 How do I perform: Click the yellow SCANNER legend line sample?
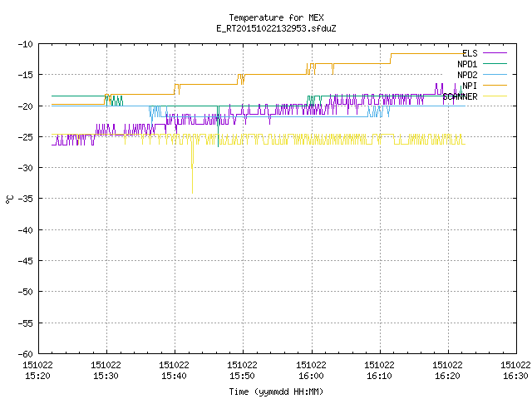495,96
